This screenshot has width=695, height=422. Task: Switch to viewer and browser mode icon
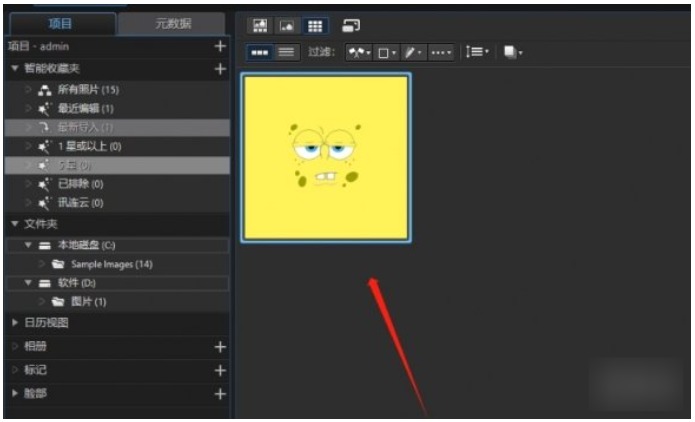point(260,26)
